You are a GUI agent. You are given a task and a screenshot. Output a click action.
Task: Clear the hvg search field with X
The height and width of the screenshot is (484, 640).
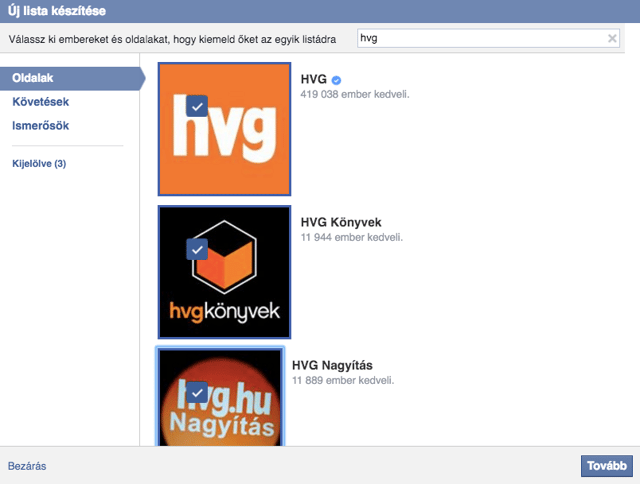612,38
